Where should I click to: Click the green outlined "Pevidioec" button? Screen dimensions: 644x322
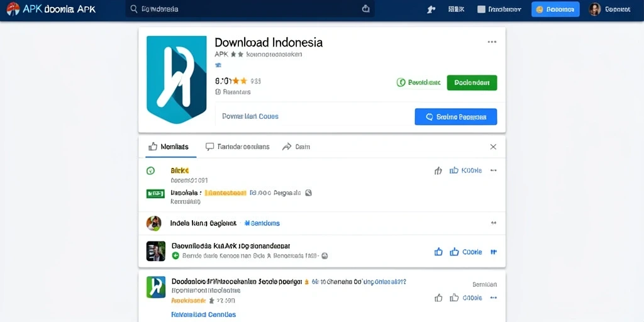pyautogui.click(x=419, y=82)
